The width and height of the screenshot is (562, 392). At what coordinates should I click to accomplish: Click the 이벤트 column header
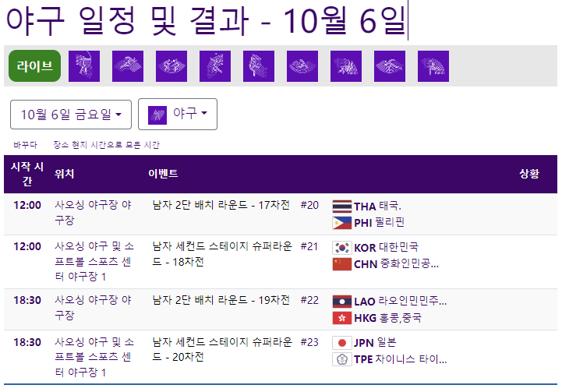pos(163,174)
